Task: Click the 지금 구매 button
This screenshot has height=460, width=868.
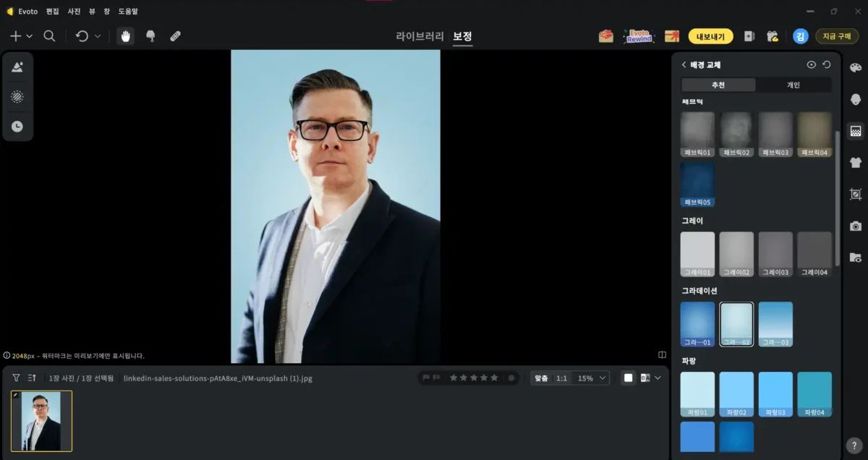Action: point(837,36)
